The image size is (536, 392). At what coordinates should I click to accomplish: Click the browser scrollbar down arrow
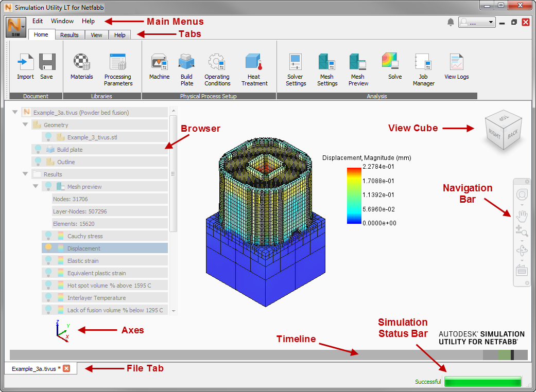click(174, 311)
